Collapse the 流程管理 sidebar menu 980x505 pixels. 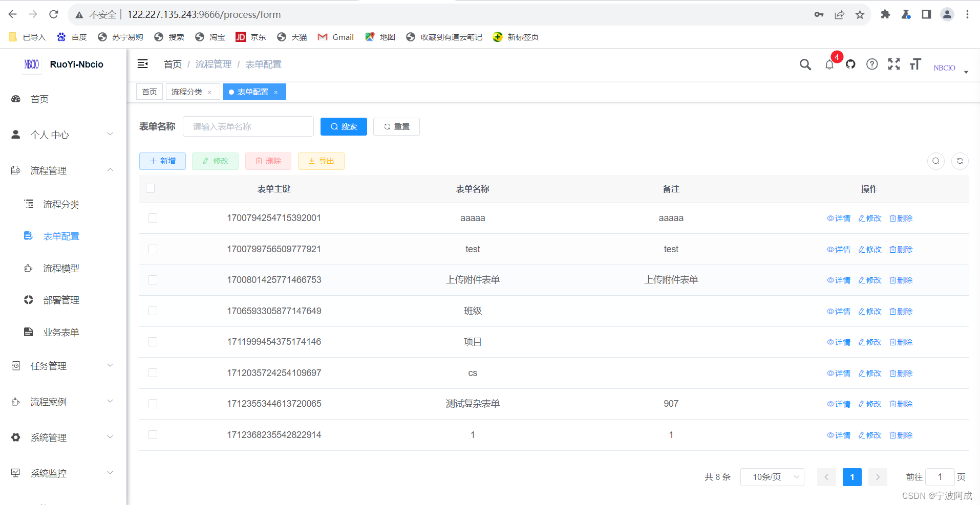coord(63,170)
